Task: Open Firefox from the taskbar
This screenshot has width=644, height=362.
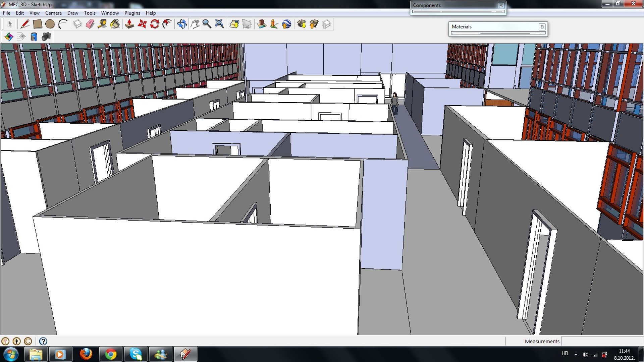Action: (86, 354)
